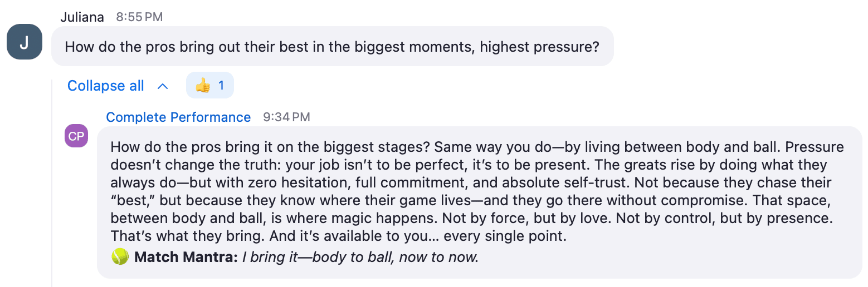Click the vertical thread line left of replies
The height and width of the screenshot is (287, 868).
point(52,184)
